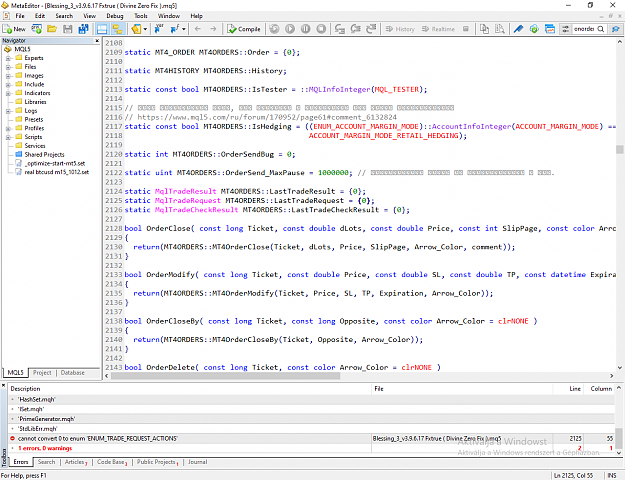
Task: Click the toolbar search input field
Action: click(x=584, y=29)
